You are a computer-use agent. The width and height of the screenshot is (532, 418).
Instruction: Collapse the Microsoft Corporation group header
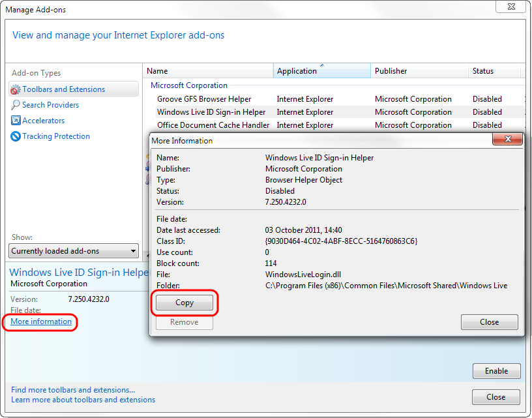point(189,85)
